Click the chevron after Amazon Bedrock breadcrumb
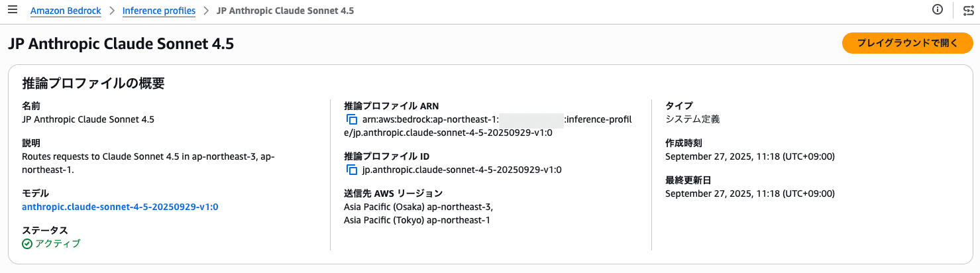 112,11
